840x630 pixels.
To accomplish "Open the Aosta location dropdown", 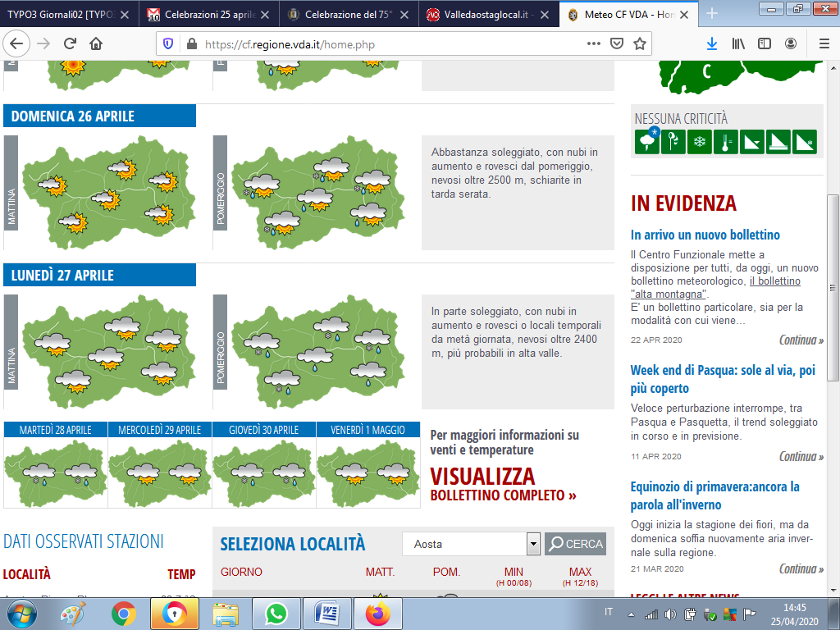I will click(533, 544).
